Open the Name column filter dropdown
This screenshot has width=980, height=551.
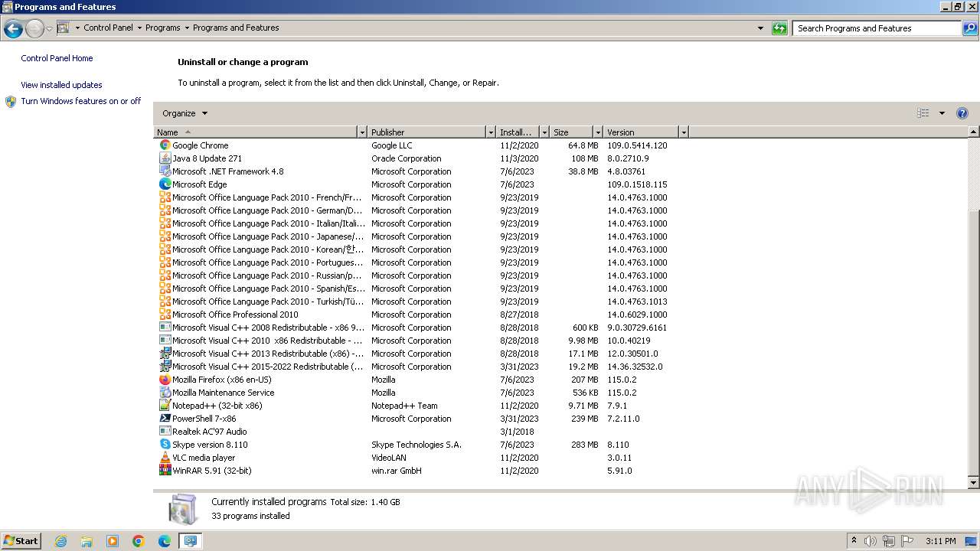(x=362, y=132)
